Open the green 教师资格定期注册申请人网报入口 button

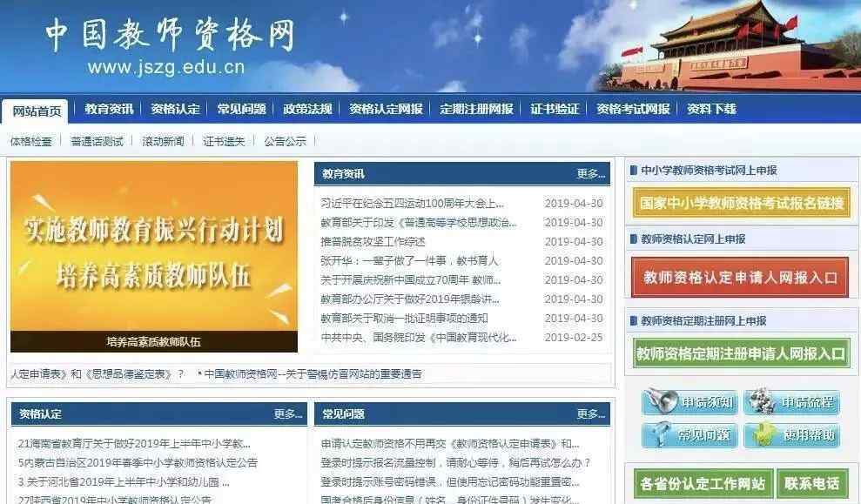tap(741, 353)
